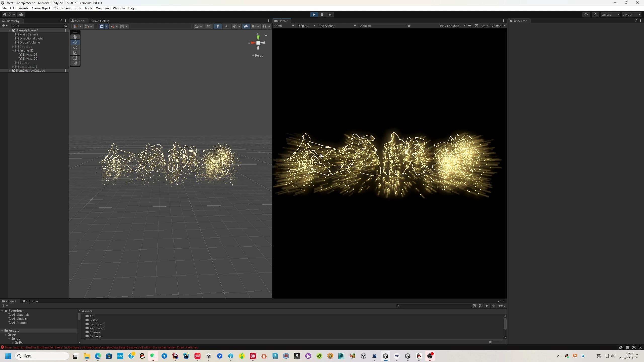Click search by type icon in Project
The height and width of the screenshot is (362, 644).
(480, 306)
